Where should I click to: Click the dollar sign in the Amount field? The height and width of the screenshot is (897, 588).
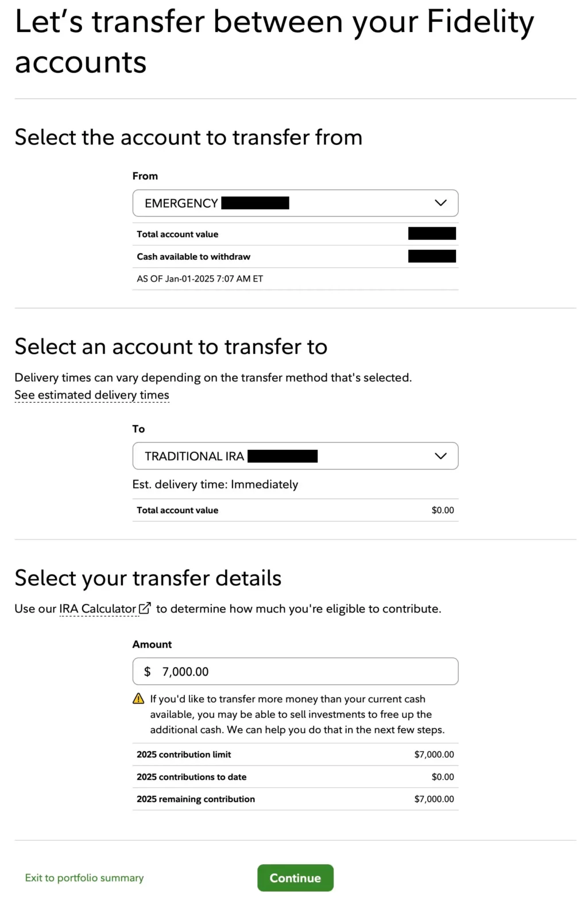click(x=147, y=671)
